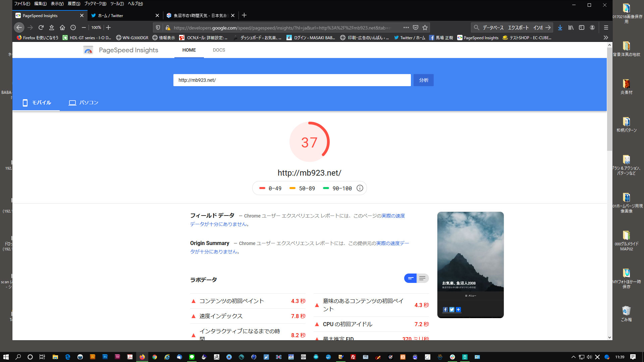Viewport: 644px width, 362px height.
Task: Click CPU の初回アイドル metric row
Action: (x=371, y=324)
